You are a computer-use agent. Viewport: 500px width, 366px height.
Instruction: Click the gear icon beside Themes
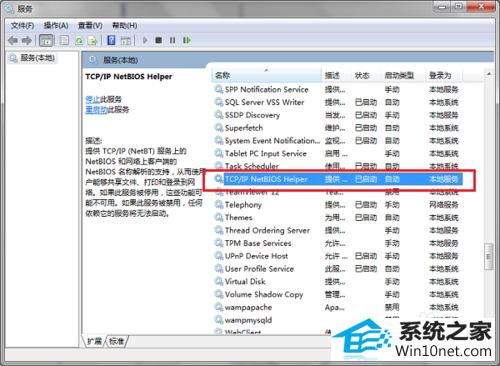219,217
